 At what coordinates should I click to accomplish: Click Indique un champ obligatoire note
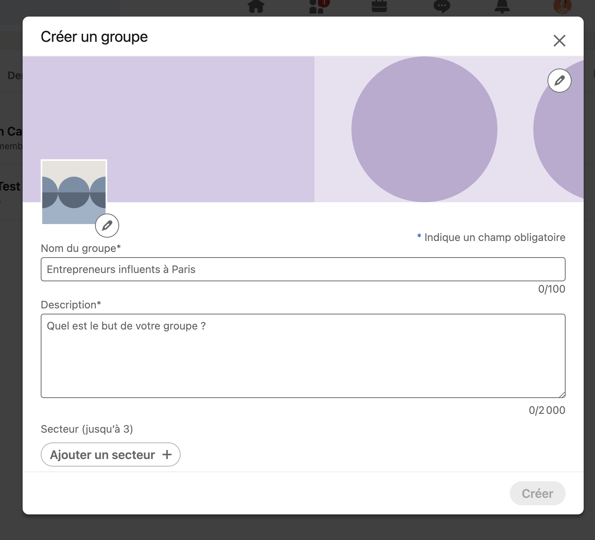(x=491, y=237)
